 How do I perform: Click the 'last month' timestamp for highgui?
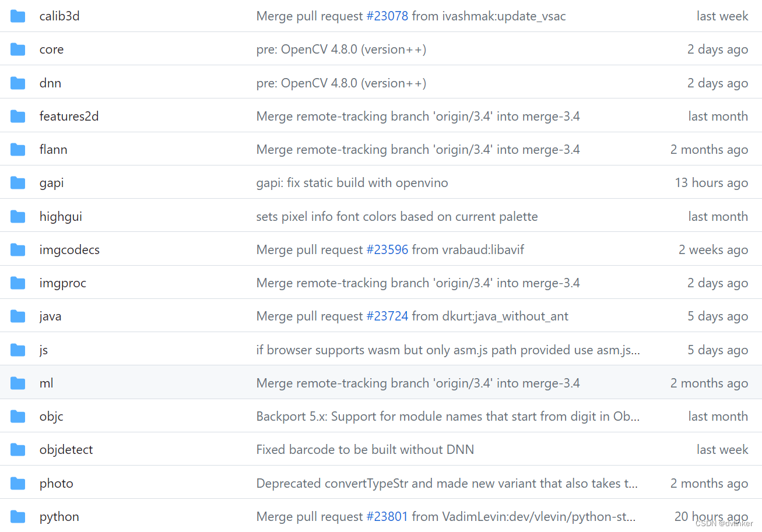pyautogui.click(x=718, y=217)
